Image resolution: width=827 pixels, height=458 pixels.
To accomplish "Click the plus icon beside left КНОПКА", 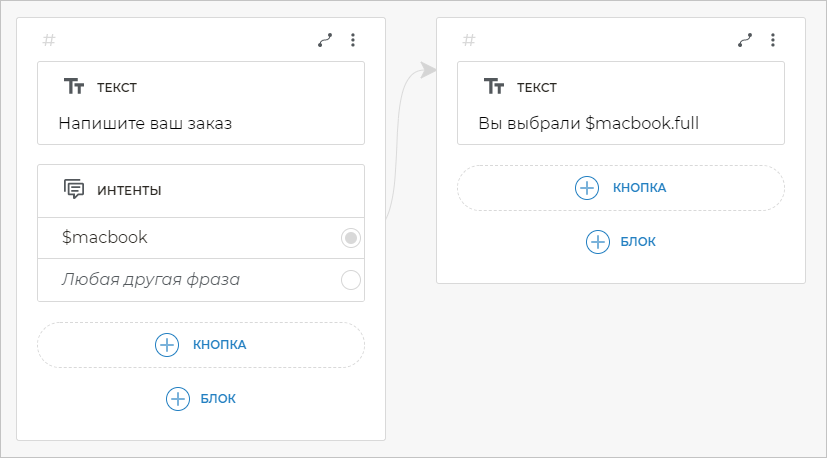I will click(166, 345).
